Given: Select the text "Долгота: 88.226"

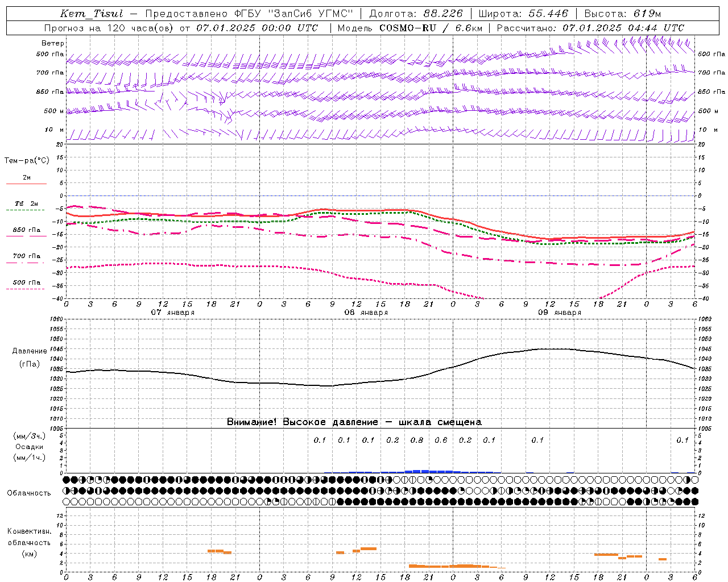Looking at the screenshot, I should point(416,14).
